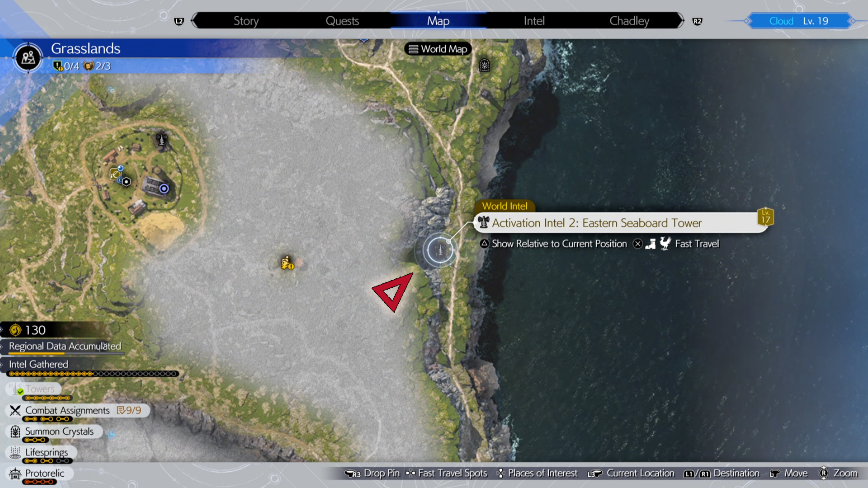Click the blue circular destination marker in the village

pos(164,188)
